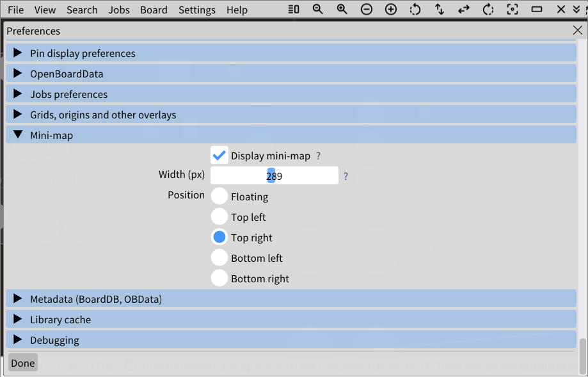The height and width of the screenshot is (377, 588).
Task: Click the rotate counterclockwise icon
Action: tap(415, 9)
